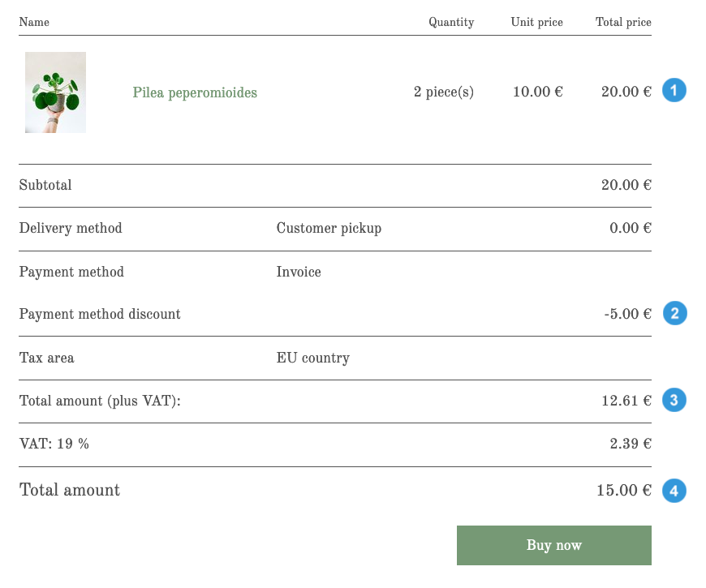Select the EU country tax area value

click(313, 358)
